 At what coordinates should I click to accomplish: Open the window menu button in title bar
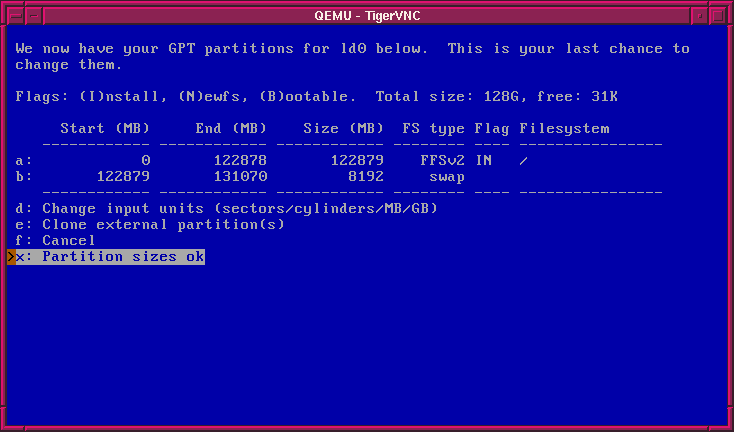click(x=14, y=14)
